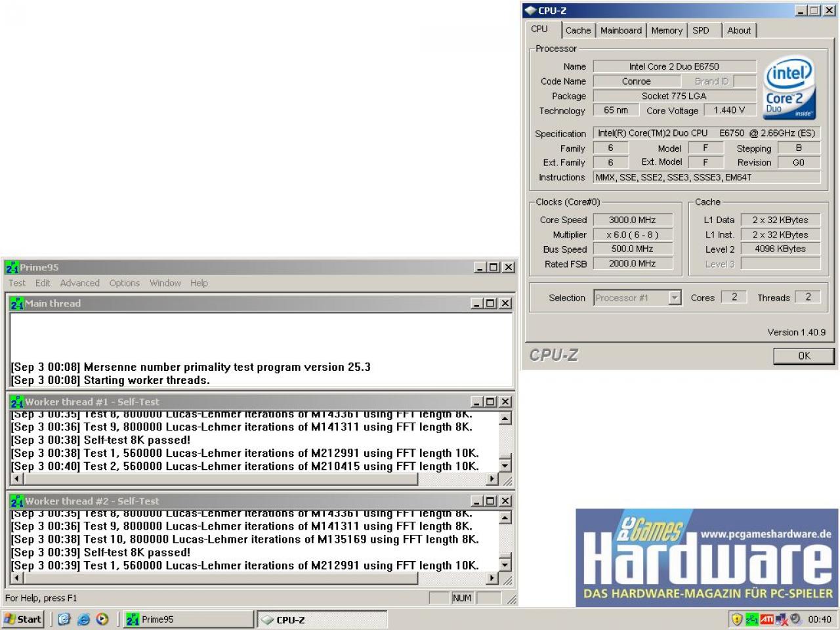Switch to the Mainboard tab

[x=621, y=30]
